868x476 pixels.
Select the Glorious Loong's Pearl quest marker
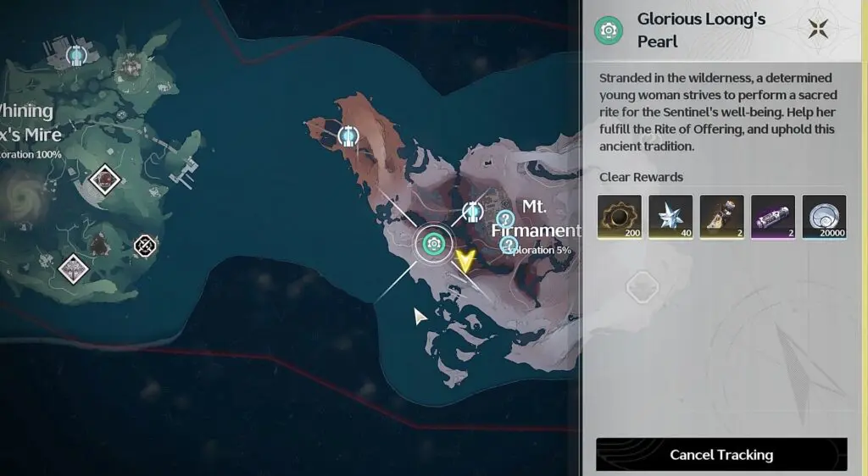click(433, 244)
